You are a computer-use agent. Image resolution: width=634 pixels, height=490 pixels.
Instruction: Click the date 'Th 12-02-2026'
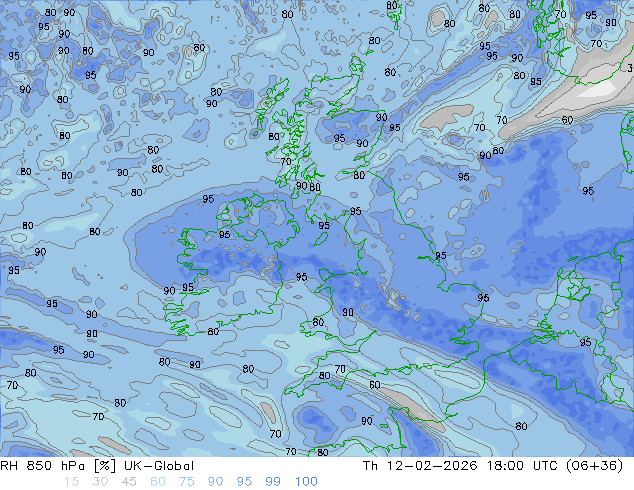point(420,466)
